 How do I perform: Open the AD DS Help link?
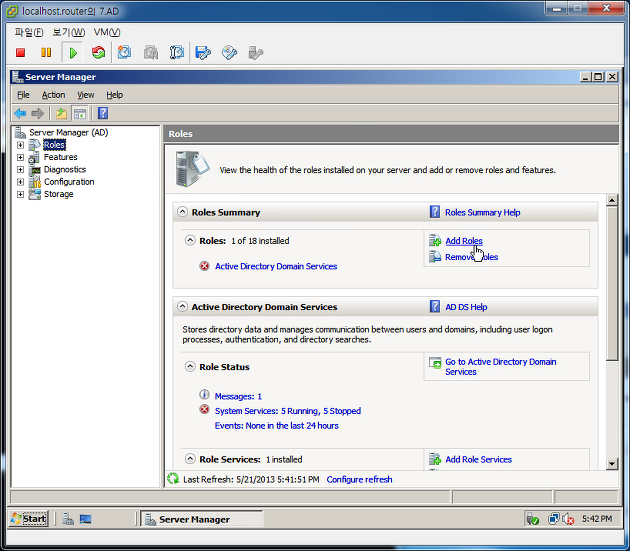point(466,307)
